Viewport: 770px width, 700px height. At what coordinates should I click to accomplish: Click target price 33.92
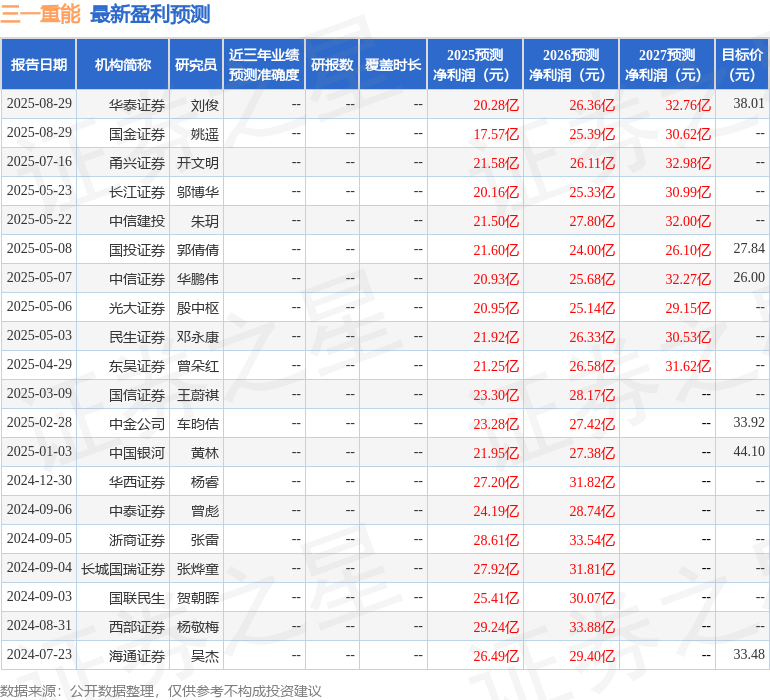coord(749,422)
